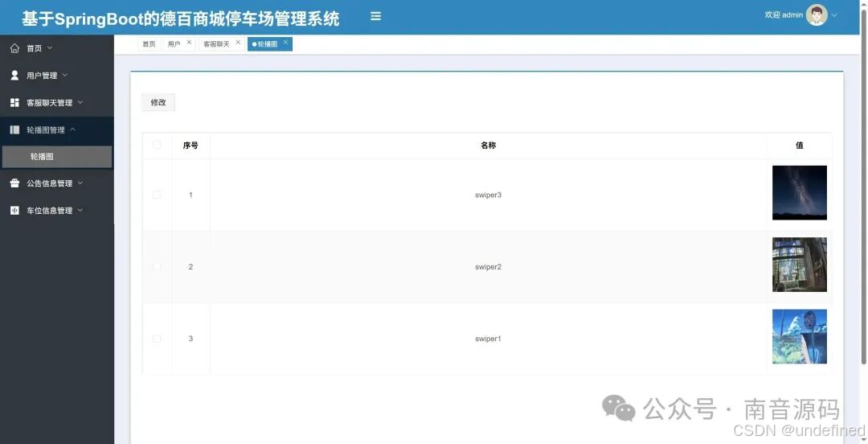Open the 轮播图 submenu item in sidebar

tap(57, 157)
